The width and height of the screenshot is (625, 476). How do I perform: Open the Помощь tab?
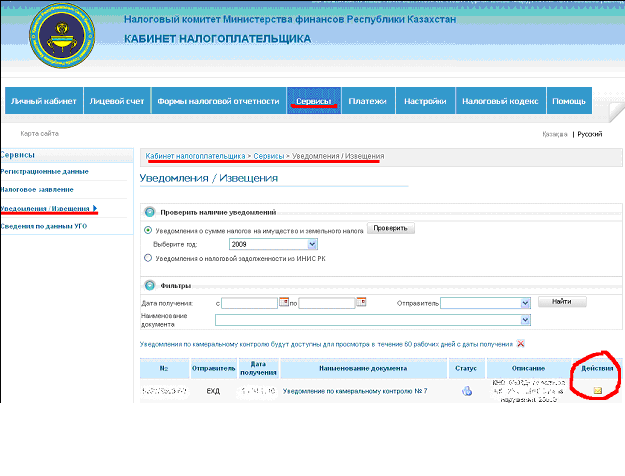click(569, 101)
